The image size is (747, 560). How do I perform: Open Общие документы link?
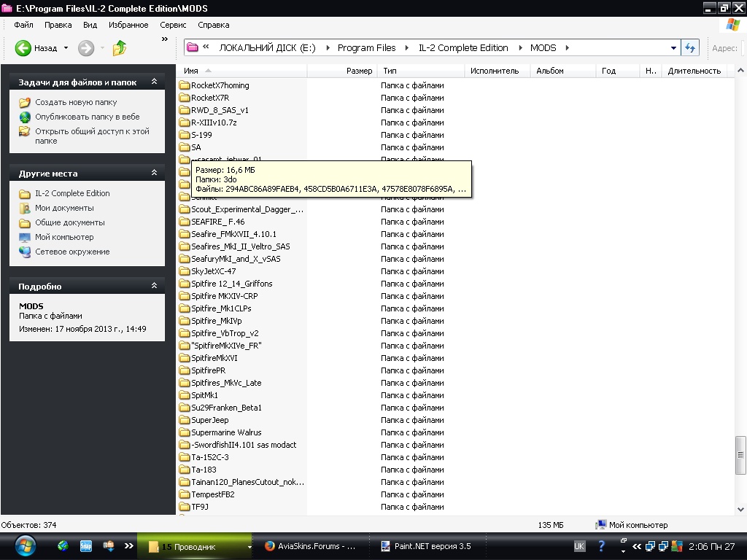tap(69, 222)
